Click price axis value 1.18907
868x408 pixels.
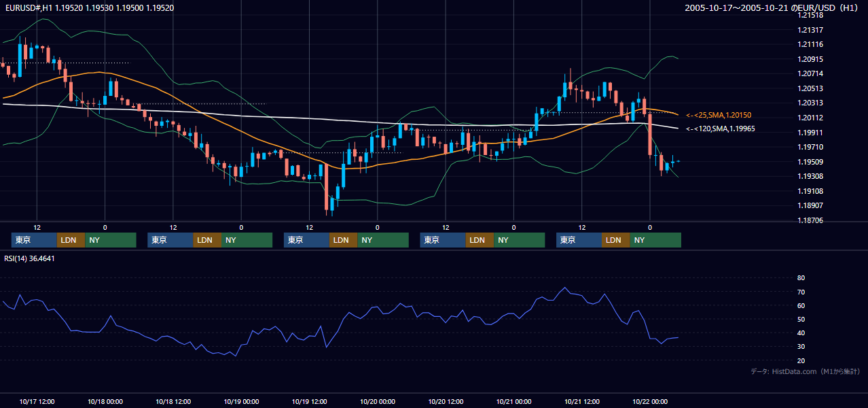811,205
